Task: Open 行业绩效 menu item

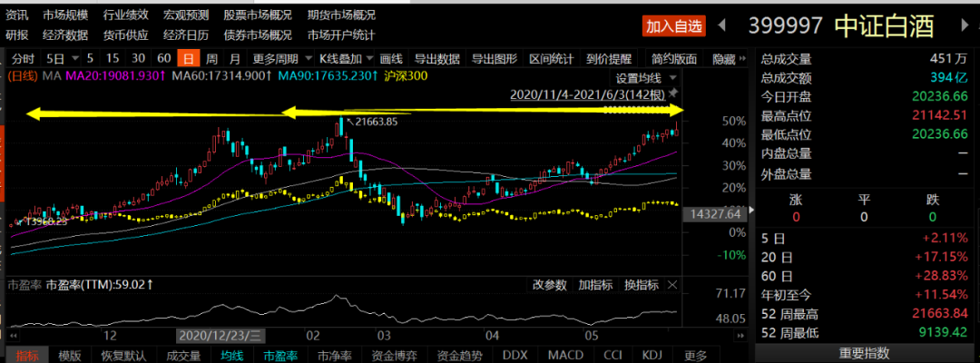Action: point(125,15)
